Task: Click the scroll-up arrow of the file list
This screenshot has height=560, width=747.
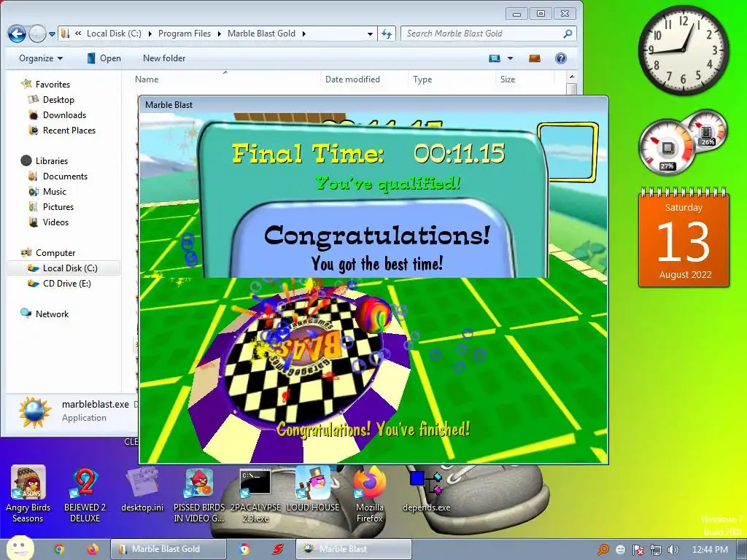Action: coord(572,77)
